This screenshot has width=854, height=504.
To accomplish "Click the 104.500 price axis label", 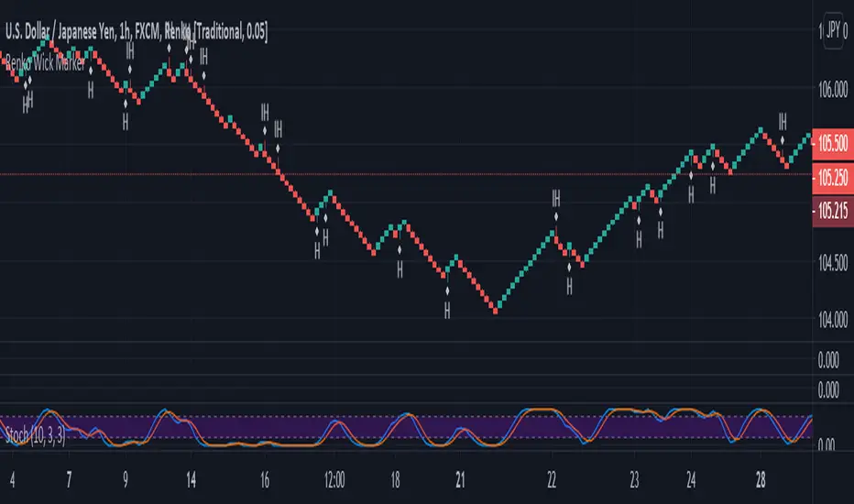I will 833,263.
